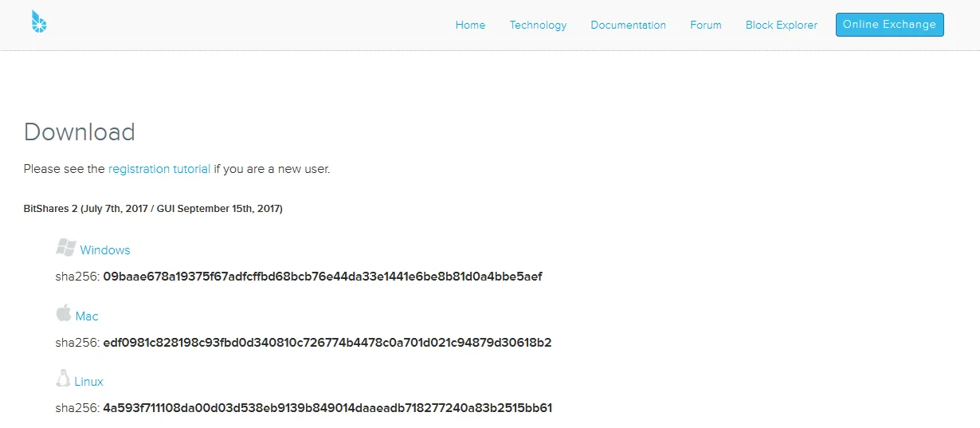Click the BitShares 2 release date text

[x=153, y=209]
